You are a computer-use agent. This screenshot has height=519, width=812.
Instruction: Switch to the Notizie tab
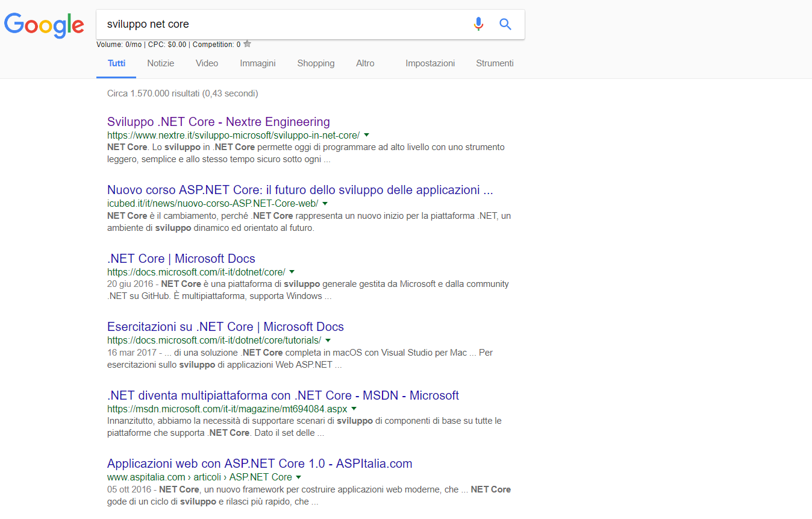tap(161, 63)
